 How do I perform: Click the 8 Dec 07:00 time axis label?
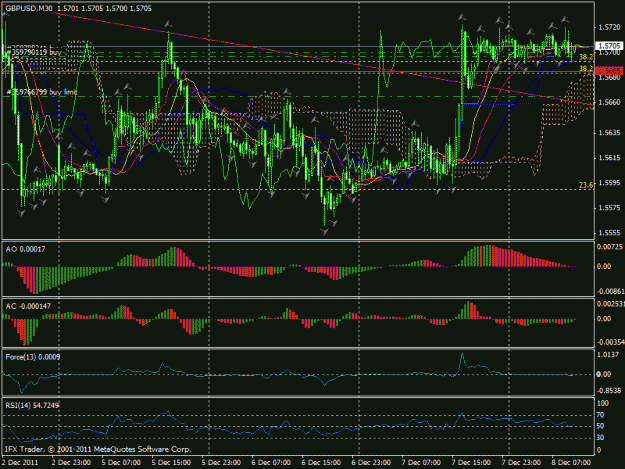(571, 463)
